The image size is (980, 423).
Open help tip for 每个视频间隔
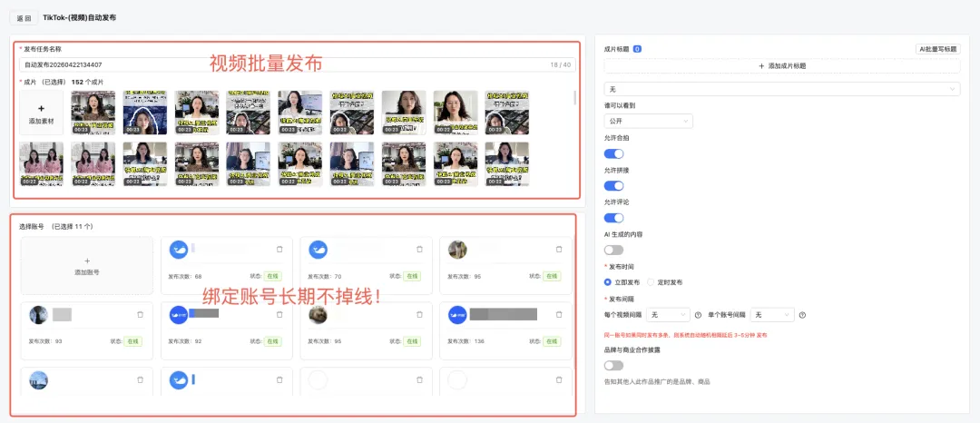[x=698, y=315]
